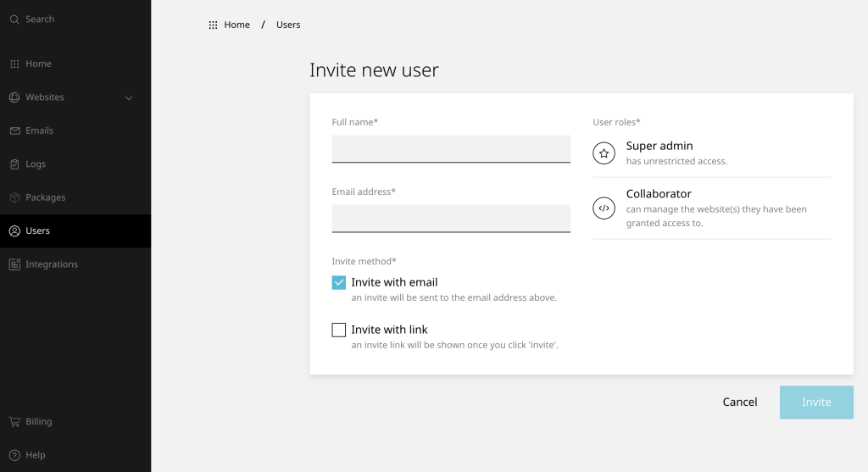Click the Invite with email label
Viewport: 868px width, 472px height.
[394, 282]
